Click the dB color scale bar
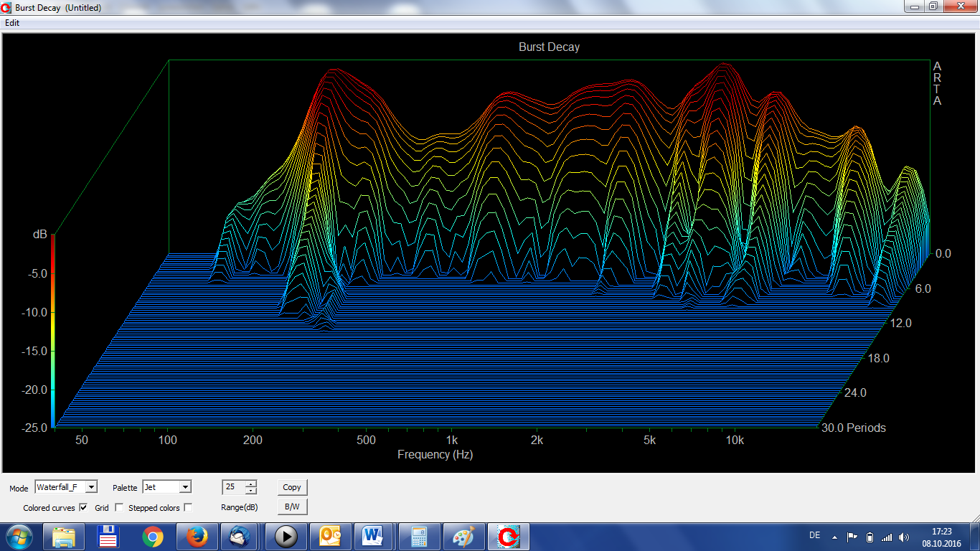The image size is (980, 551). point(53,331)
